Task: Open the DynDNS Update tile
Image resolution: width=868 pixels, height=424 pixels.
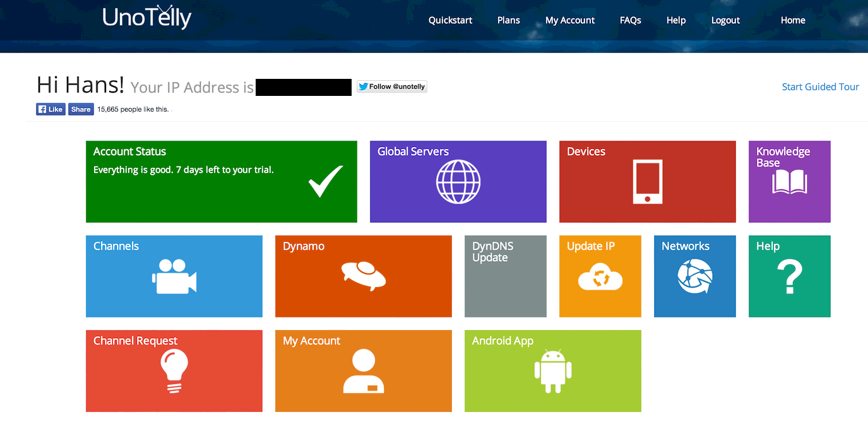Action: point(506,276)
